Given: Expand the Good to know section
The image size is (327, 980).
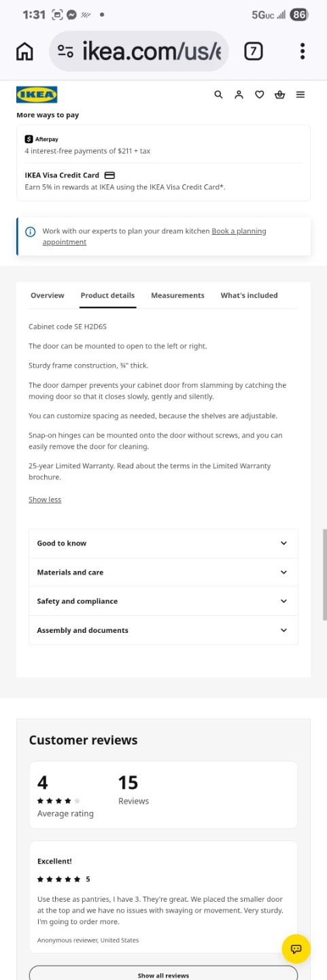Looking at the screenshot, I should point(163,543).
